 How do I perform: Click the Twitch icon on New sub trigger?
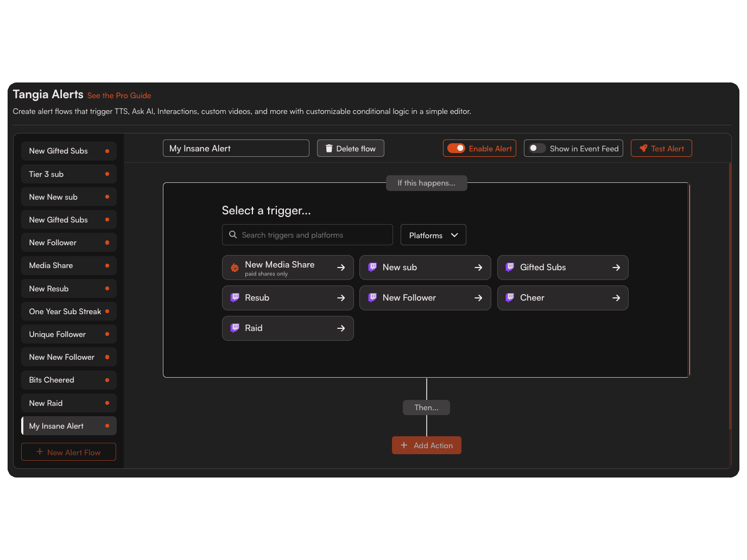(372, 268)
